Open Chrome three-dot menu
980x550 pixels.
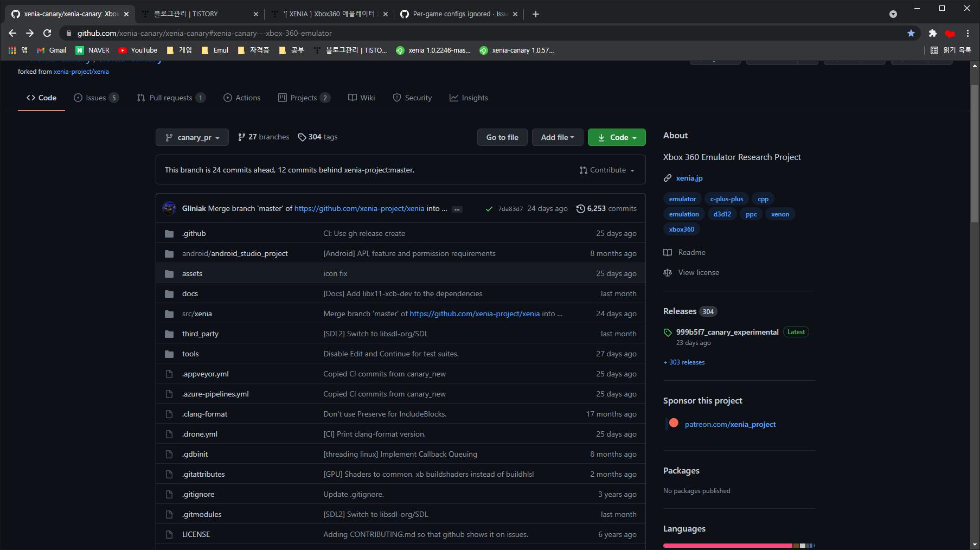tap(968, 33)
